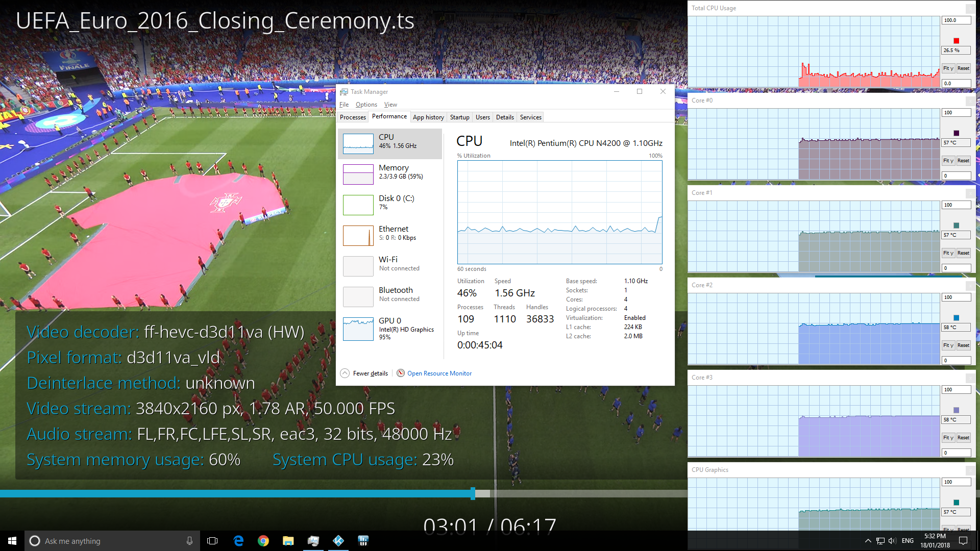Edit the 0.0 min field of Total CPU Usage

(956, 83)
